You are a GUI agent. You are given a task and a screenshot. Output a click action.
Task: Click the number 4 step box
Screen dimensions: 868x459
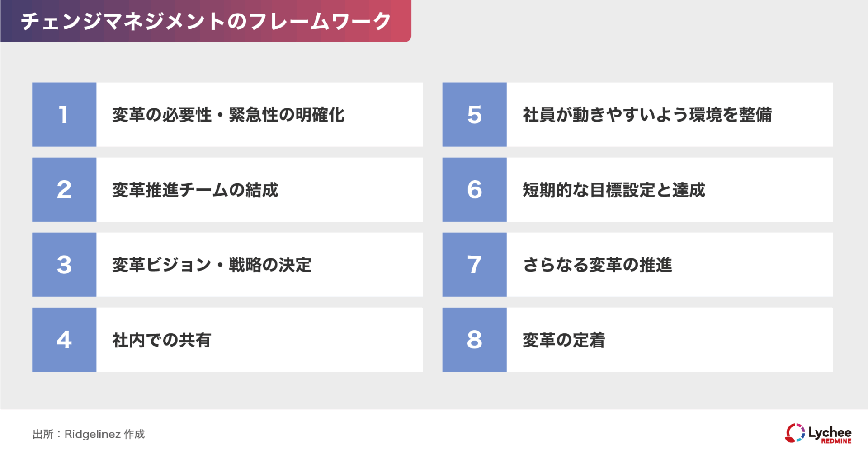pos(64,340)
